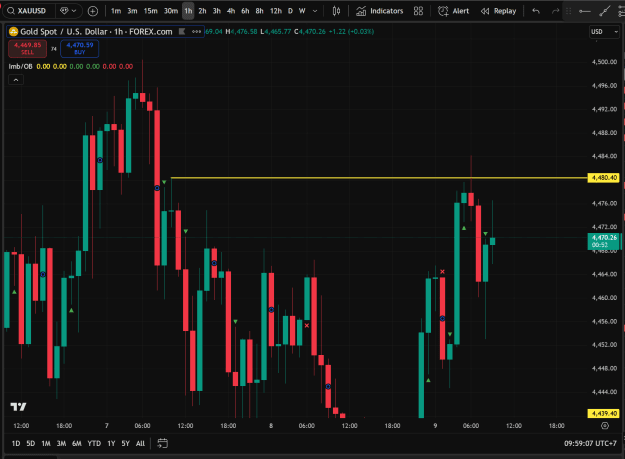Click the yellow 4,439.40 price label
The image size is (625, 459).
[603, 414]
